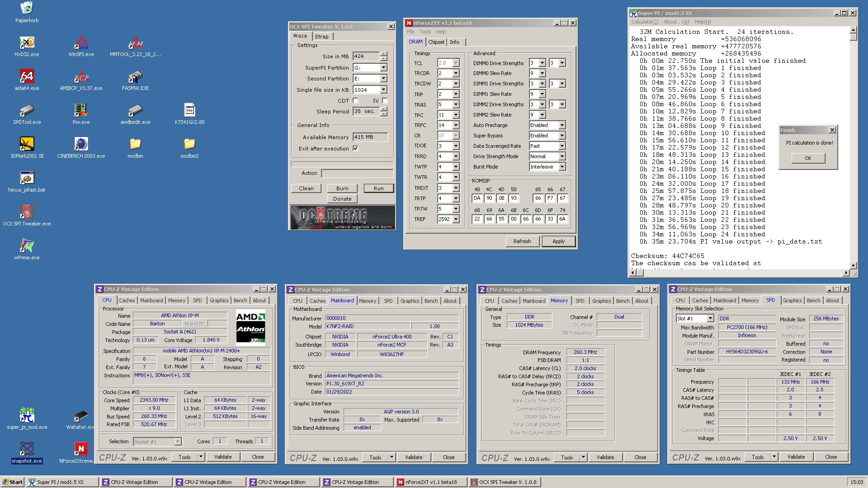This screenshot has width=868, height=488.
Task: Expand the TRCDR timing dropdown
Action: (x=456, y=73)
